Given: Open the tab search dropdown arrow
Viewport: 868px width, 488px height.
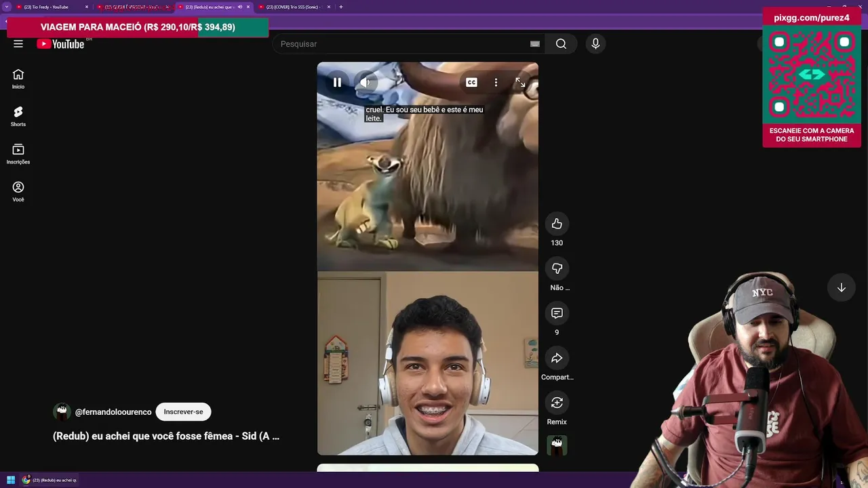Looking at the screenshot, I should 7,7.
